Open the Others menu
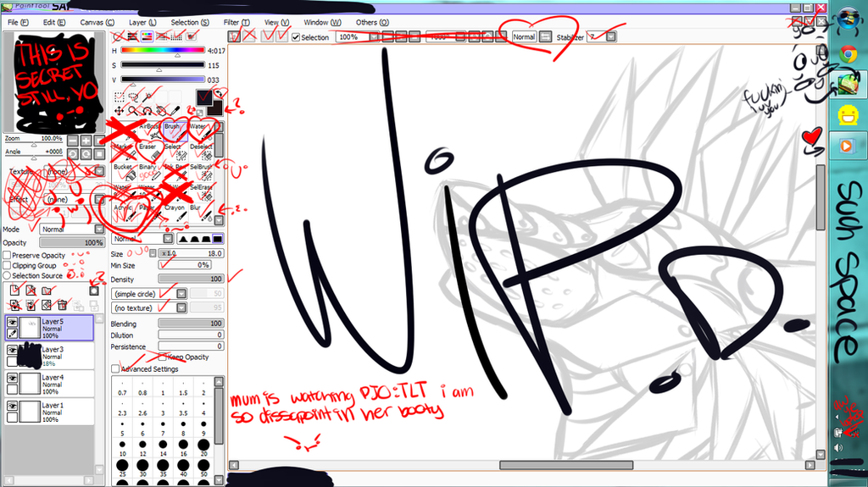Screen dimensions: 868x487 (x=373, y=22)
